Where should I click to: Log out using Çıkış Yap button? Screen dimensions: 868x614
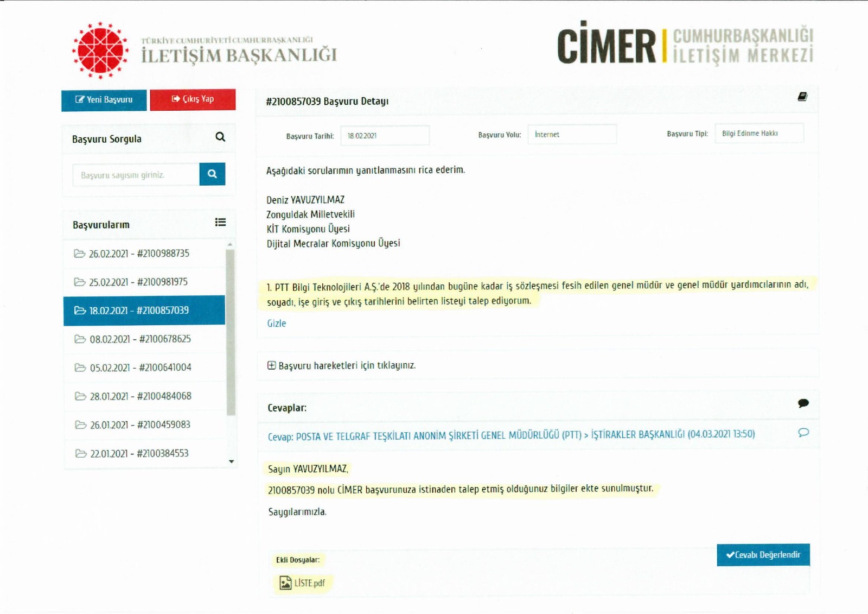click(x=193, y=99)
